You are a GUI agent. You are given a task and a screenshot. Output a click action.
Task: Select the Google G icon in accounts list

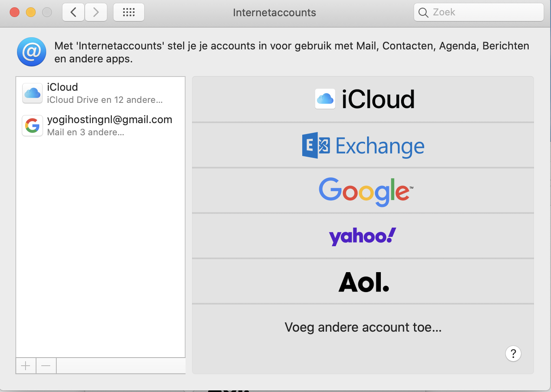pyautogui.click(x=32, y=126)
